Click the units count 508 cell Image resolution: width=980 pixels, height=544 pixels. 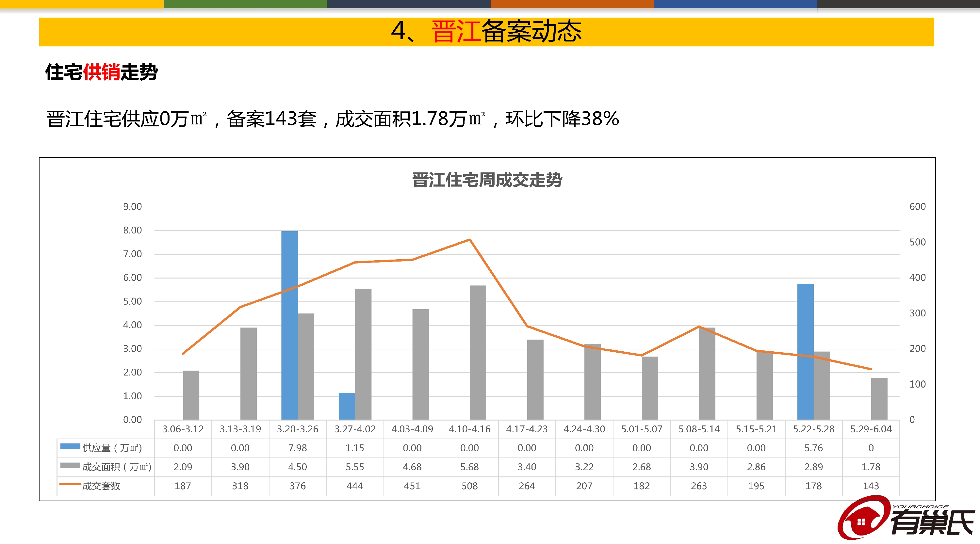click(470, 486)
